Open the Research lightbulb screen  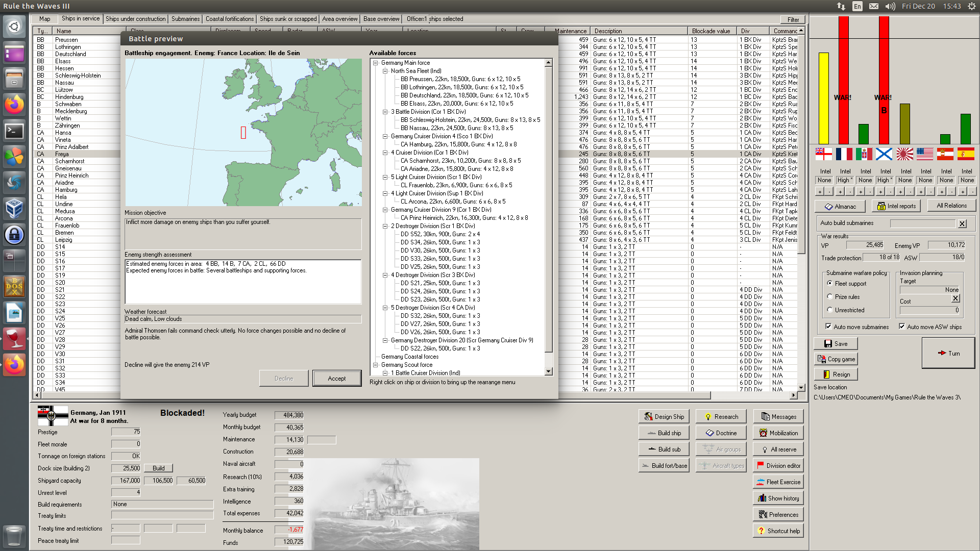[721, 416]
